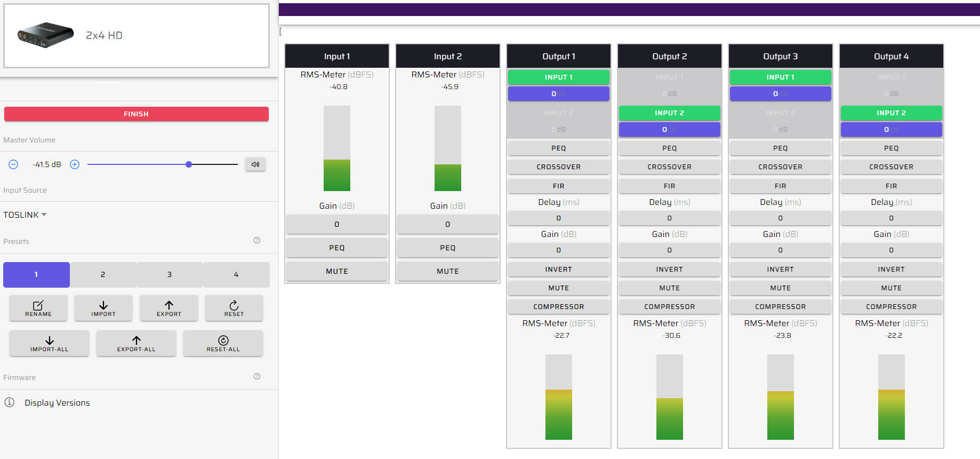Click Display Versions under Firmware
This screenshot has height=459, width=980.
click(x=57, y=402)
